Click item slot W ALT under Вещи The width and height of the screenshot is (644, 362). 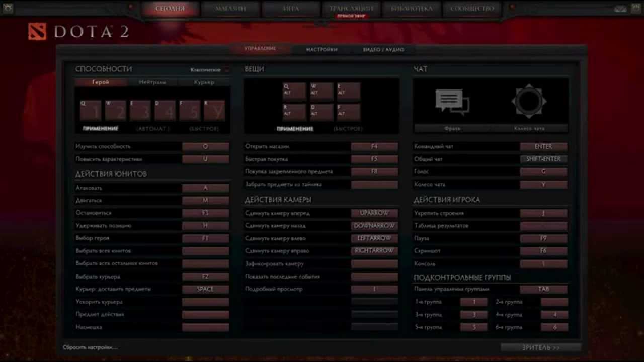point(321,91)
